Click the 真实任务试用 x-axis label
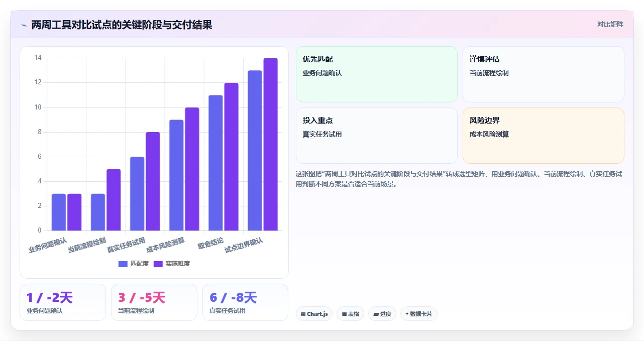The width and height of the screenshot is (644, 341). [x=126, y=245]
